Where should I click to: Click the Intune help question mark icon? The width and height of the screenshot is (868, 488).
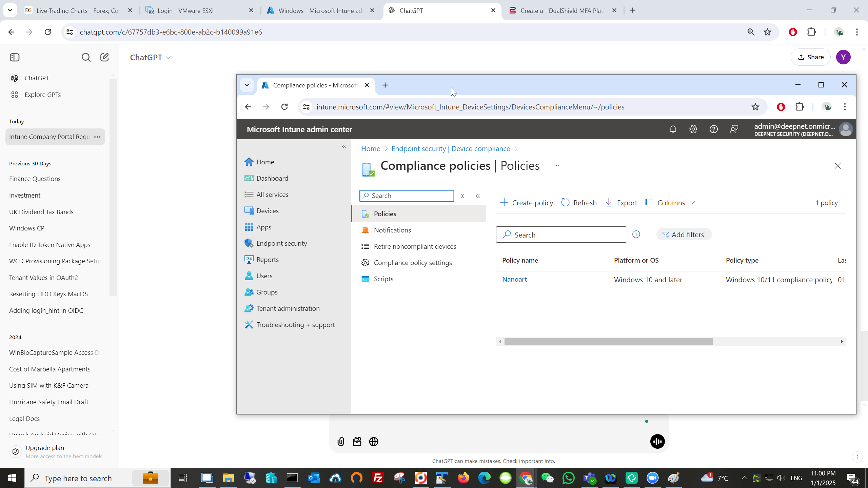[713, 129]
